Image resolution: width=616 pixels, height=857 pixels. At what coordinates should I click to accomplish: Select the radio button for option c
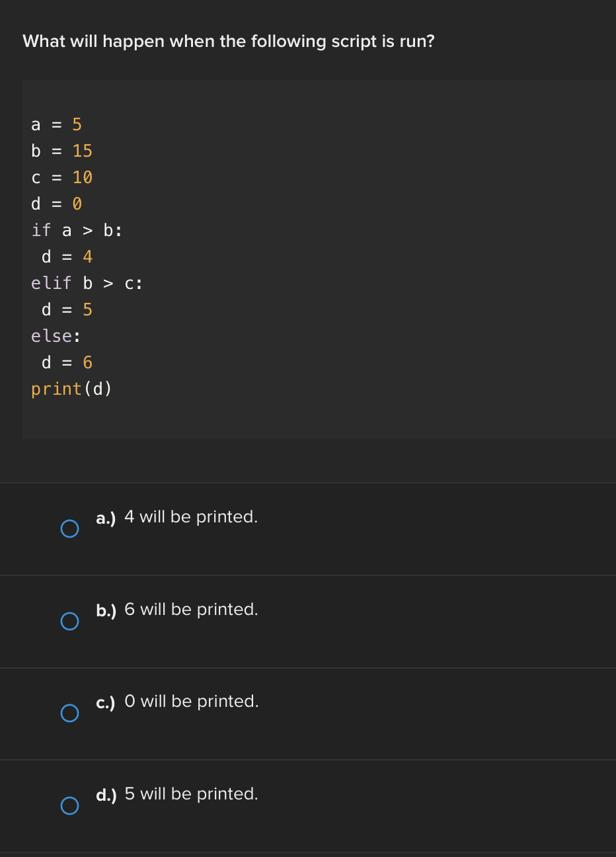pos(69,713)
